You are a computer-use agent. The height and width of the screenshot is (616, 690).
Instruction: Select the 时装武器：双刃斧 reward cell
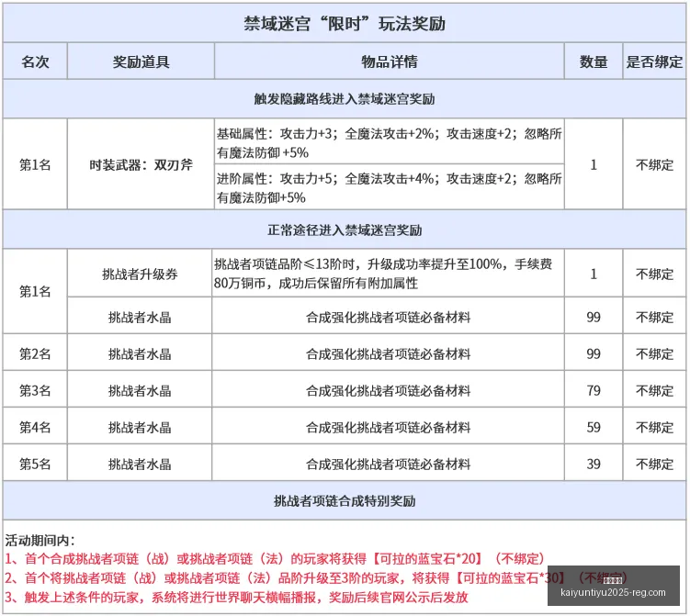click(x=141, y=165)
